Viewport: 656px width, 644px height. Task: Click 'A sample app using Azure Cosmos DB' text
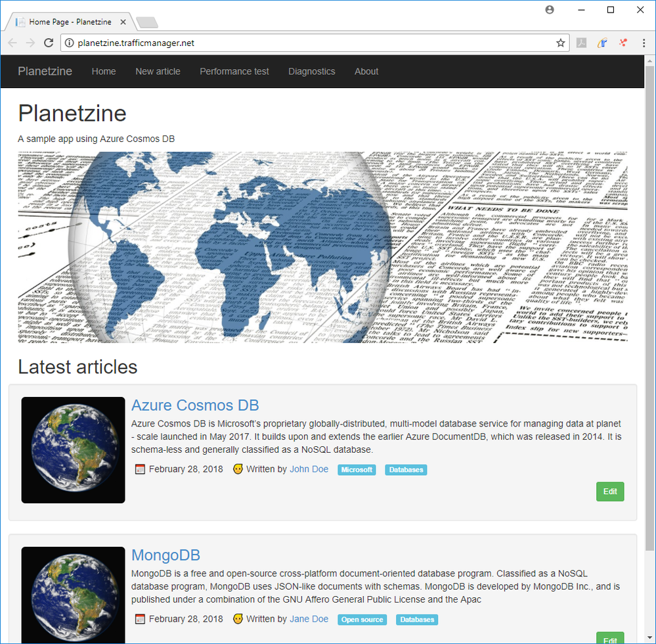(97, 139)
